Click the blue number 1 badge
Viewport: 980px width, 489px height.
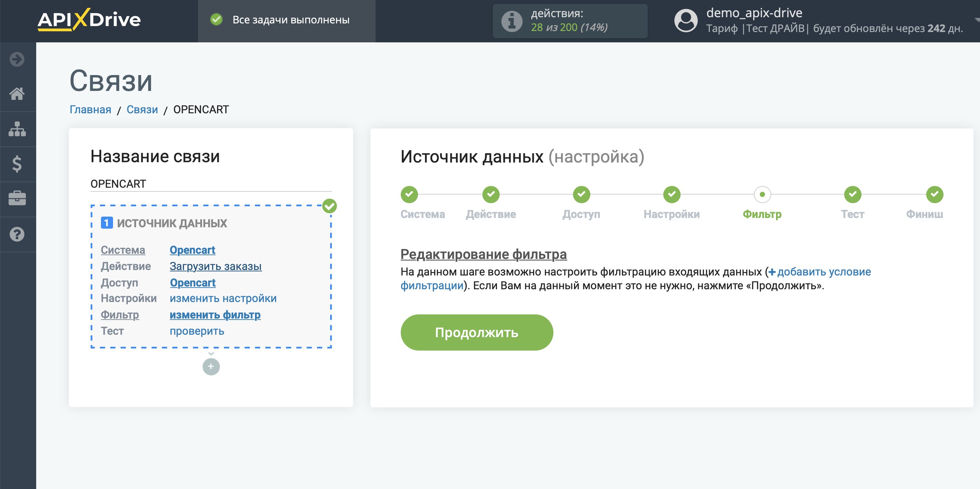106,223
